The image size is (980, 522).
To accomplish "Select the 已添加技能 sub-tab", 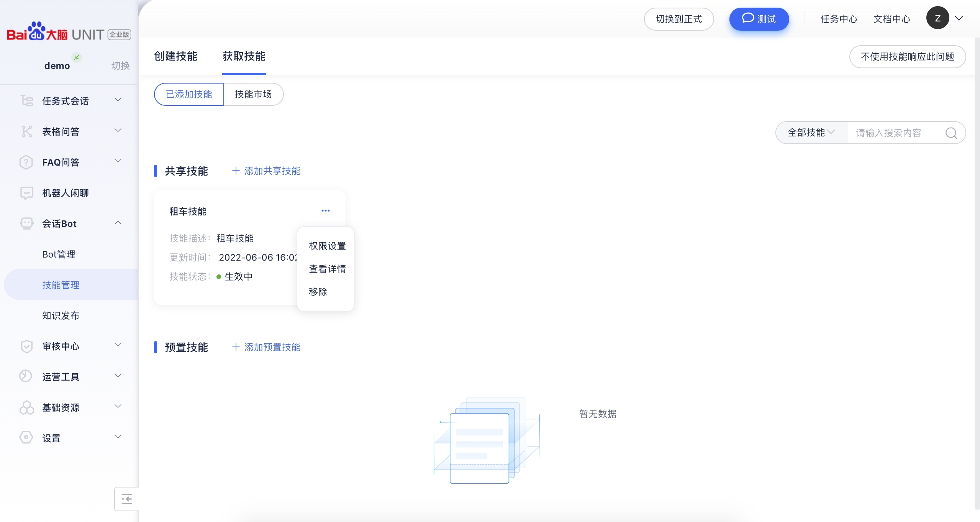I will coord(189,94).
